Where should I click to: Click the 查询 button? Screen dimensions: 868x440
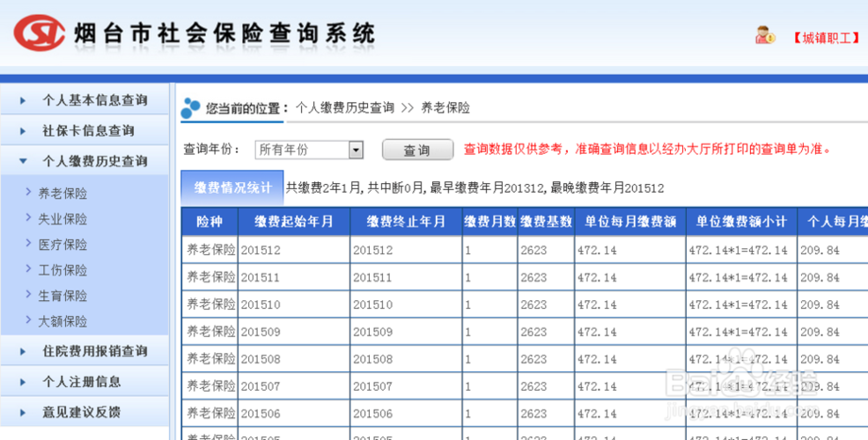click(x=417, y=150)
